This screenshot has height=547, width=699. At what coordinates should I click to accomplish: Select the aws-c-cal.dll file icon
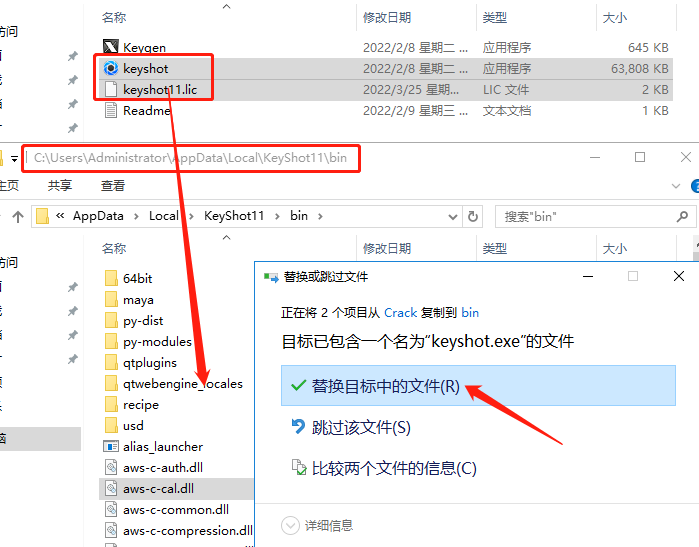click(111, 488)
